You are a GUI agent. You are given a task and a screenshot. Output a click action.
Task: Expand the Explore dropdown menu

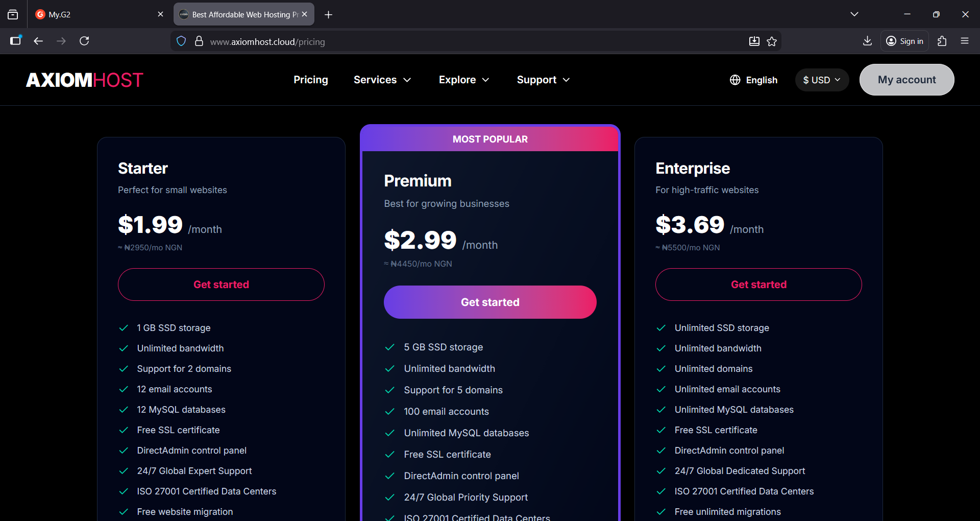(x=464, y=80)
